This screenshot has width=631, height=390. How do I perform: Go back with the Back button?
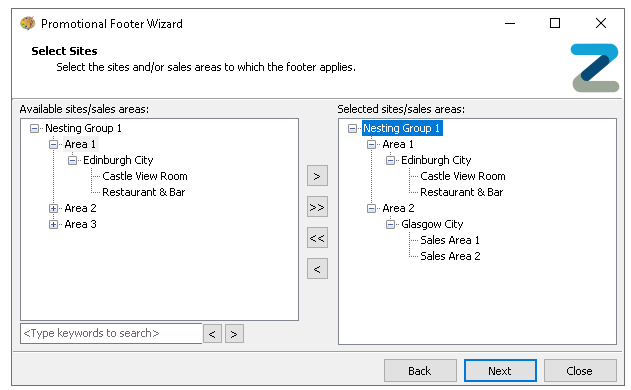point(420,371)
